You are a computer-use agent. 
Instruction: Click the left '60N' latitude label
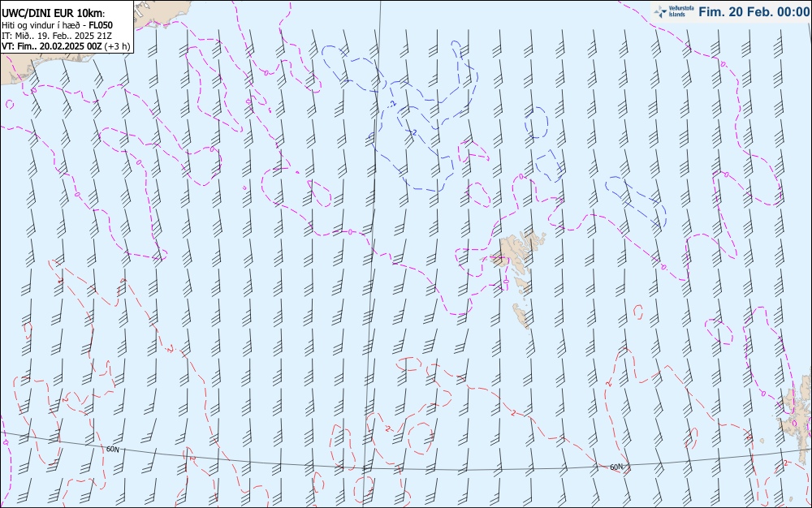tap(113, 449)
